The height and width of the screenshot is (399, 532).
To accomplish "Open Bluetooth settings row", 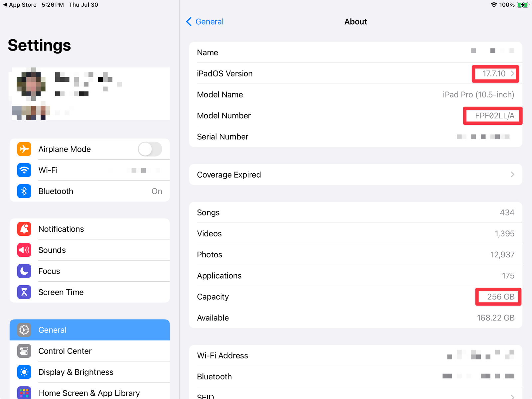I will [90, 191].
